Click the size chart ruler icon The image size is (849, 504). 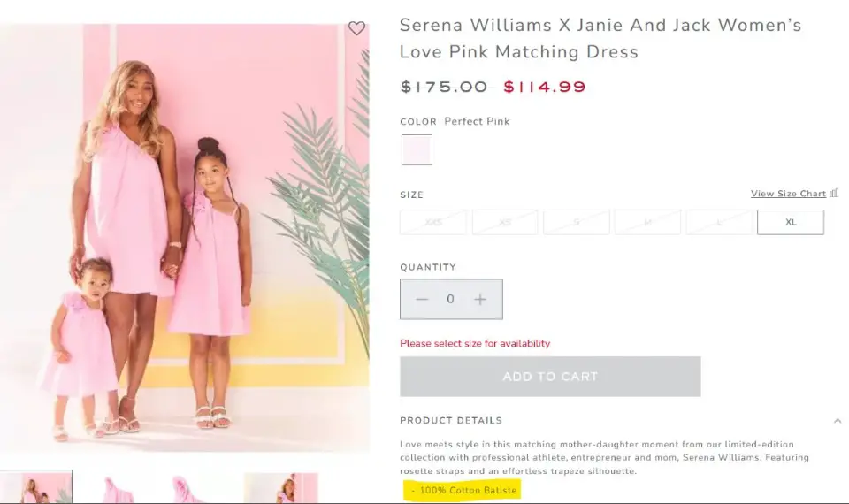point(834,193)
